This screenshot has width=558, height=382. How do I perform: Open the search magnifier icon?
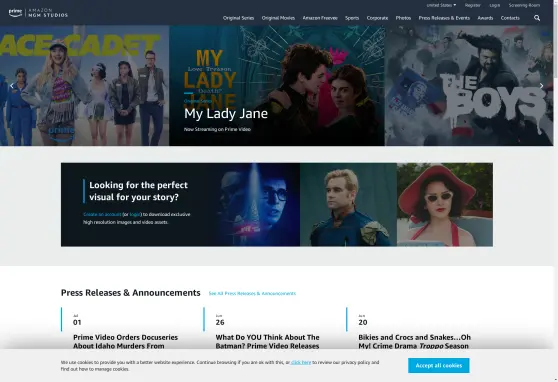537,18
